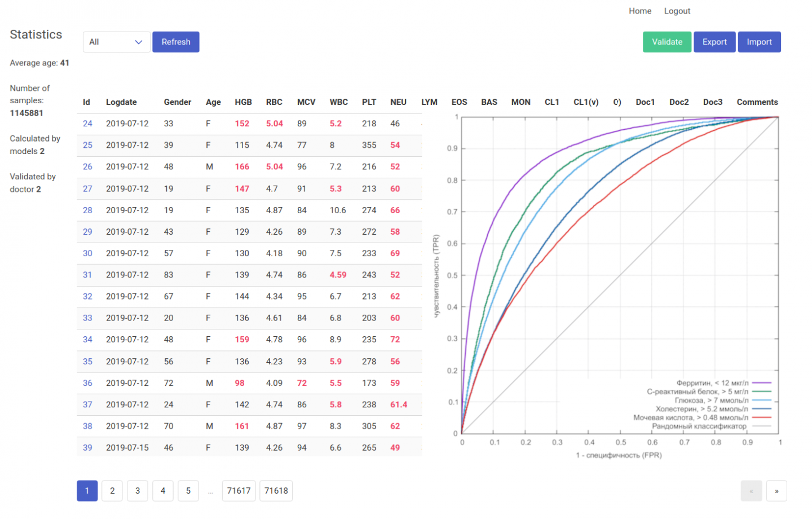The height and width of the screenshot is (519, 812).
Task: Click the Import button
Action: (x=759, y=42)
